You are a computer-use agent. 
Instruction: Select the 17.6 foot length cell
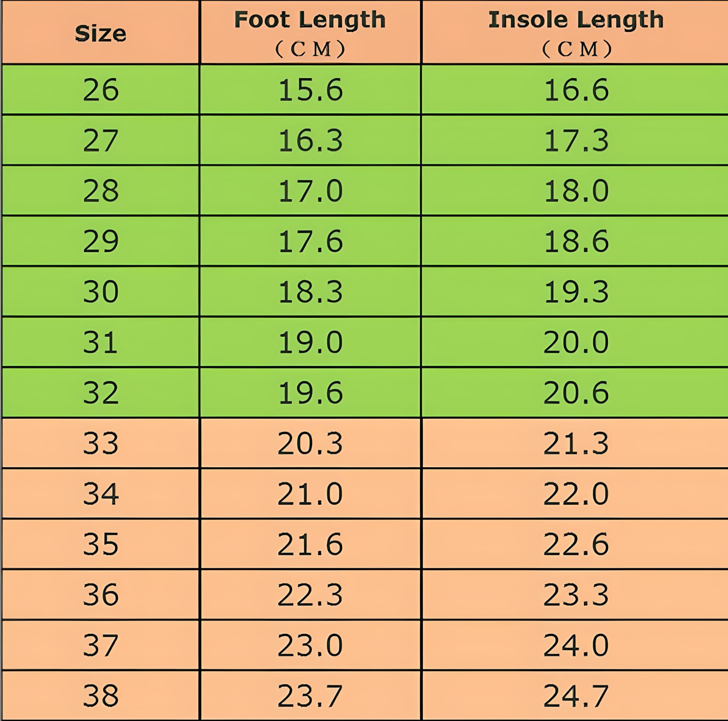click(310, 241)
